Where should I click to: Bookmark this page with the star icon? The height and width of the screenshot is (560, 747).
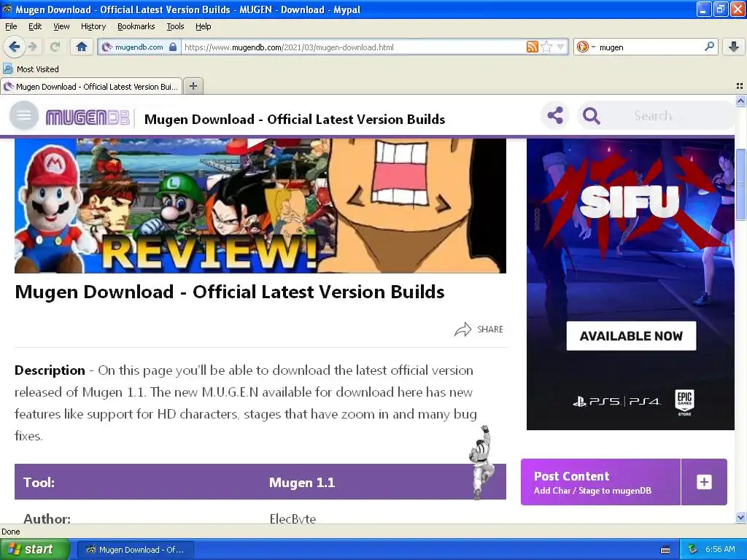(546, 47)
